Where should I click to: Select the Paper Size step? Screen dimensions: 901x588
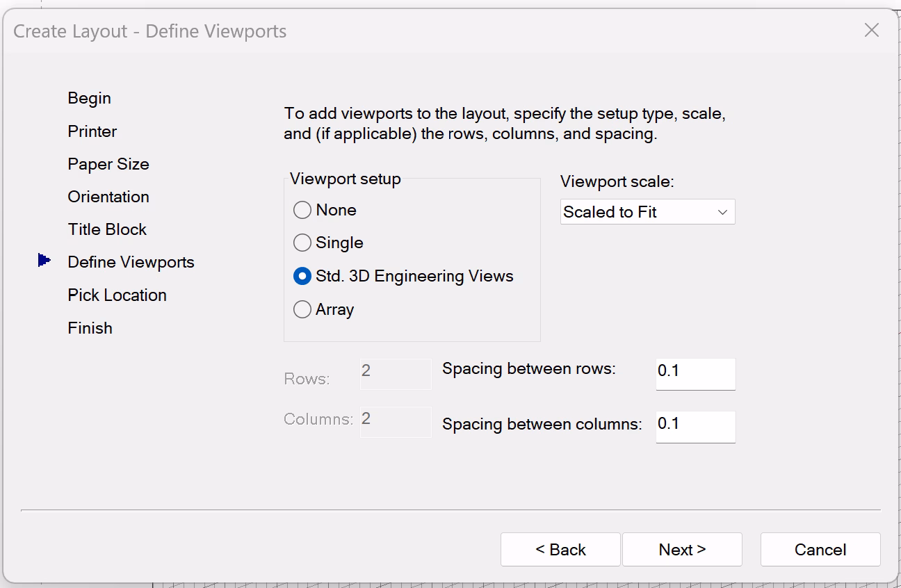(108, 164)
